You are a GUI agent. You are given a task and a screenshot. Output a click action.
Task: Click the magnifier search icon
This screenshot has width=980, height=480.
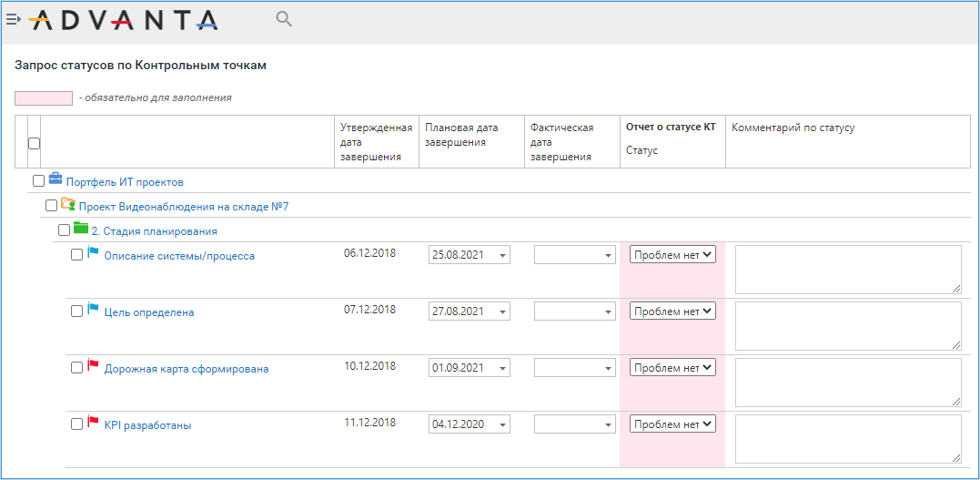point(285,19)
